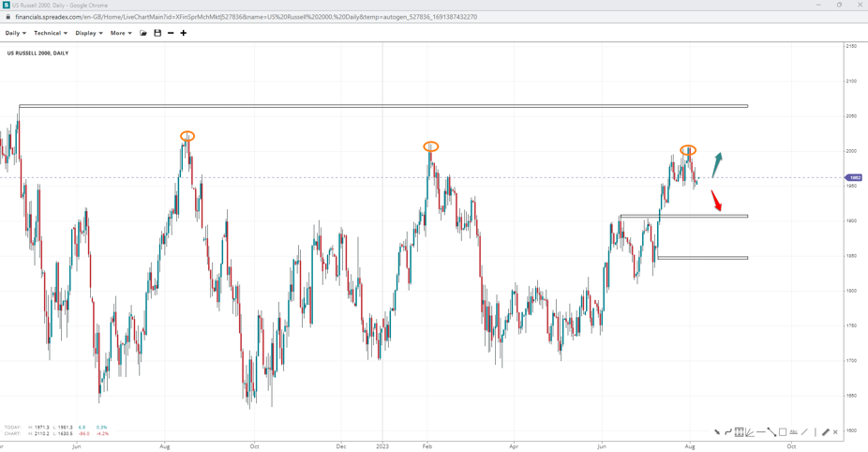Image resolution: width=868 pixels, height=452 pixels.
Task: Select the arrow drawing tool
Action: click(x=717, y=432)
